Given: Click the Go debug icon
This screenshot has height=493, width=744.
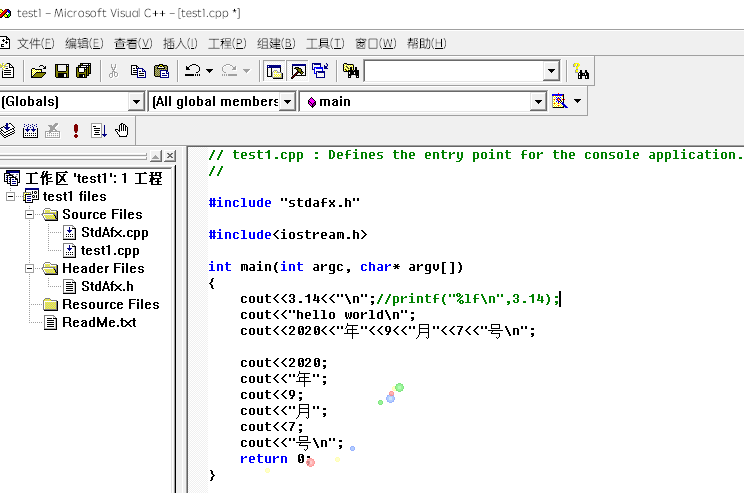Looking at the screenshot, I should 99,130.
